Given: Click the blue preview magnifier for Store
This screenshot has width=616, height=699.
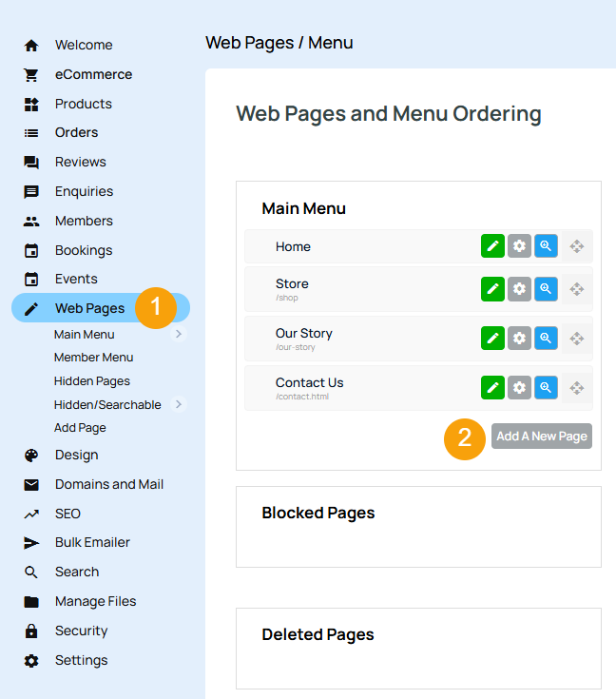Looking at the screenshot, I should click(546, 288).
